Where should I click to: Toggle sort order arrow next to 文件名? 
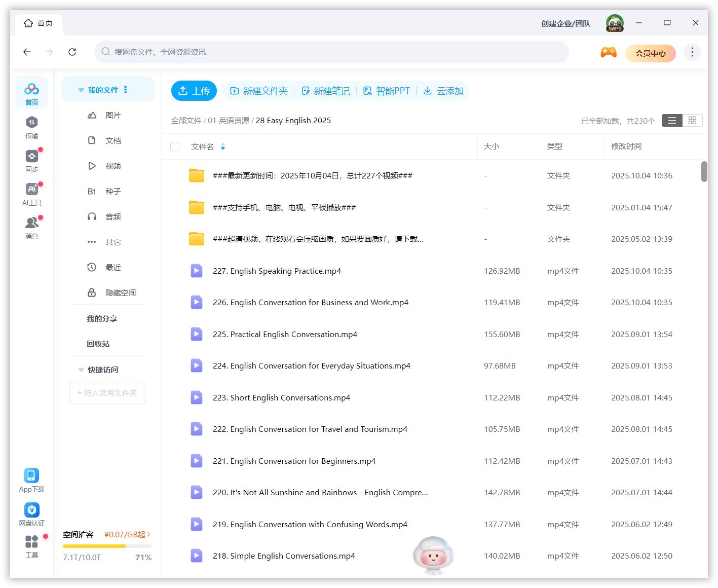pos(223,147)
